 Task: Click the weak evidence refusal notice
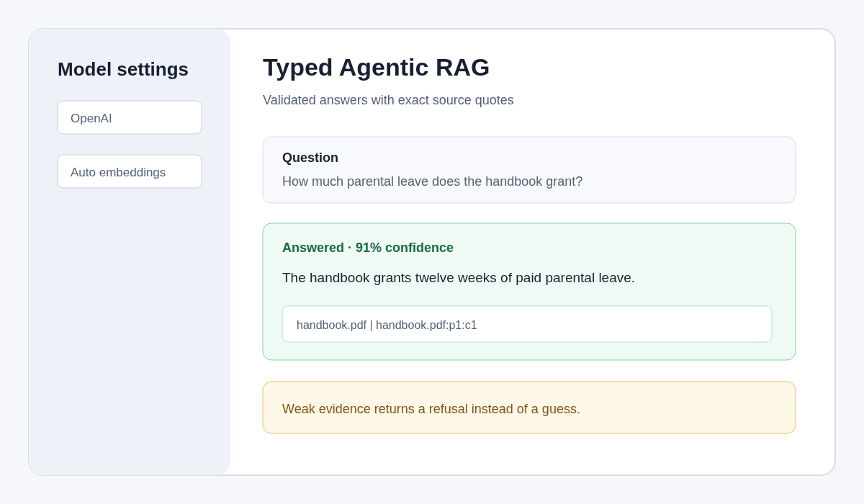coord(529,408)
